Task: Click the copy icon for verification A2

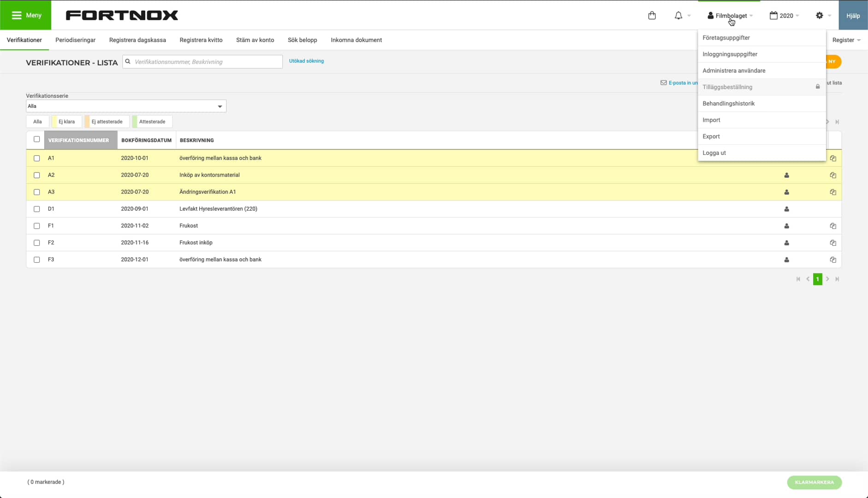Action: (x=833, y=175)
